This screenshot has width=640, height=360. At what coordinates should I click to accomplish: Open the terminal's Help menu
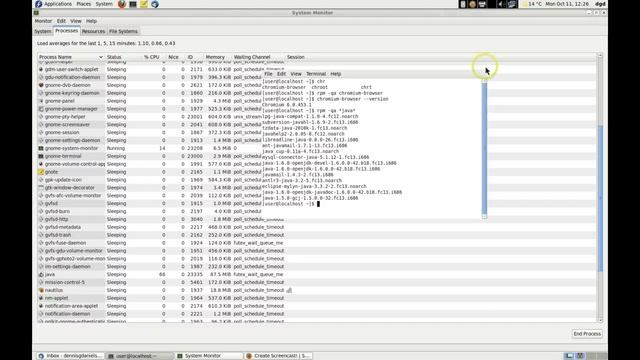[336, 74]
